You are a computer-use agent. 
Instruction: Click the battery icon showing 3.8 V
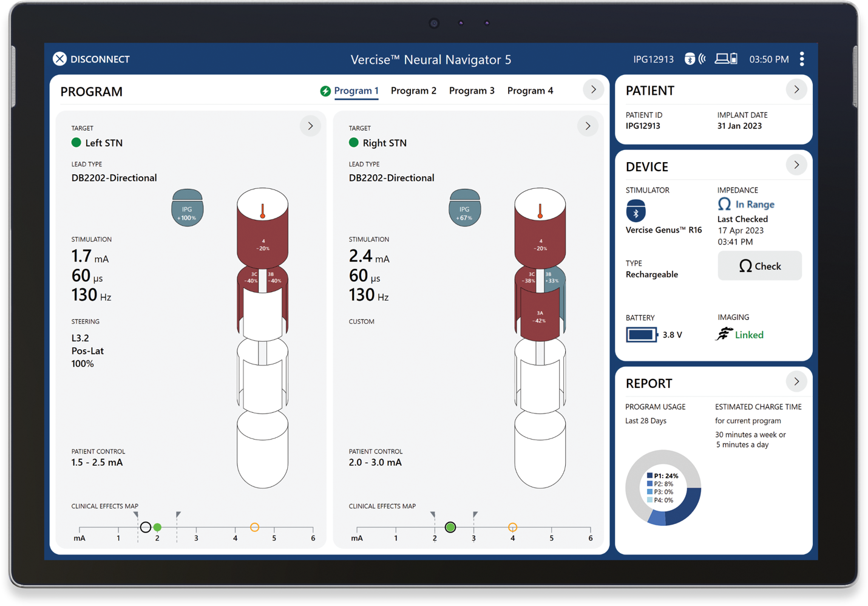point(640,335)
